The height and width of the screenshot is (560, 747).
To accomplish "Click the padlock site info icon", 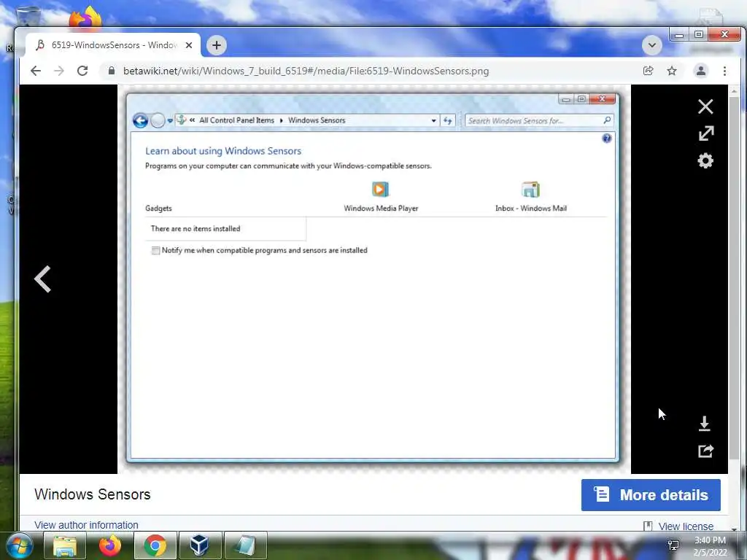I will coord(112,71).
